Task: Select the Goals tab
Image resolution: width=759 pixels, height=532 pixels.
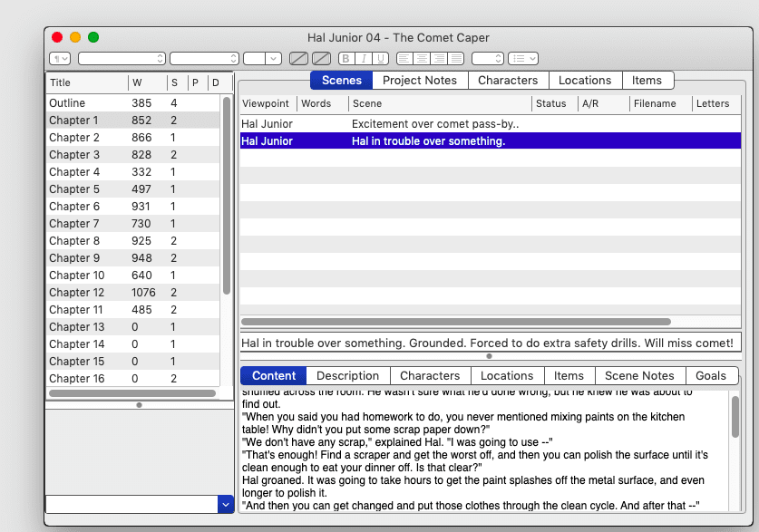Action: [711, 376]
